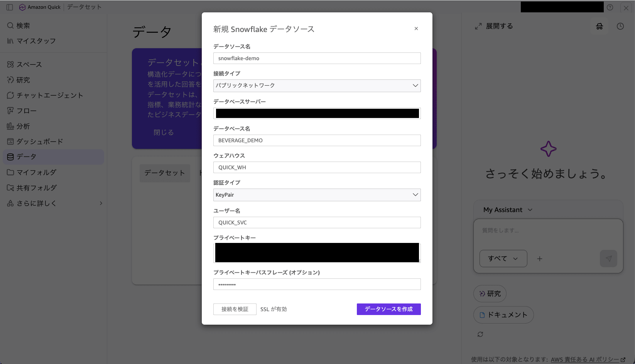Open the 認証タイプ KeyPair dropdown

(317, 195)
